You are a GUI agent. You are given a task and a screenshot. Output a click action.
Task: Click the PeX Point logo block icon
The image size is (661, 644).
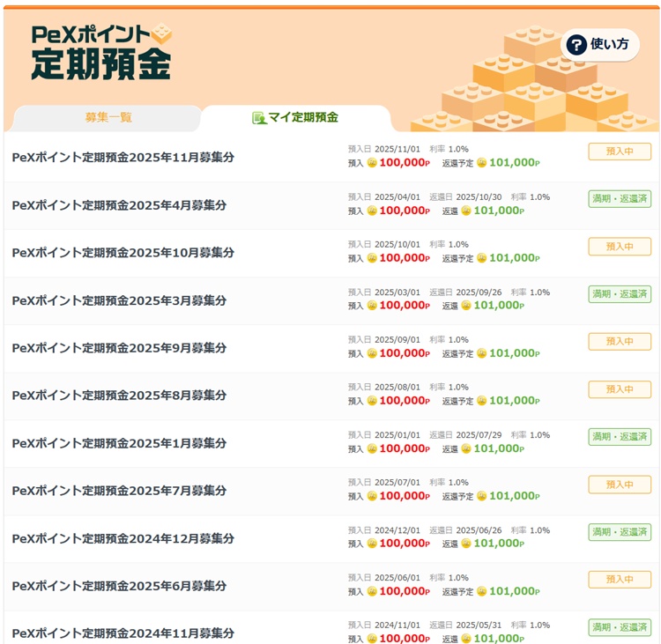coord(161,33)
